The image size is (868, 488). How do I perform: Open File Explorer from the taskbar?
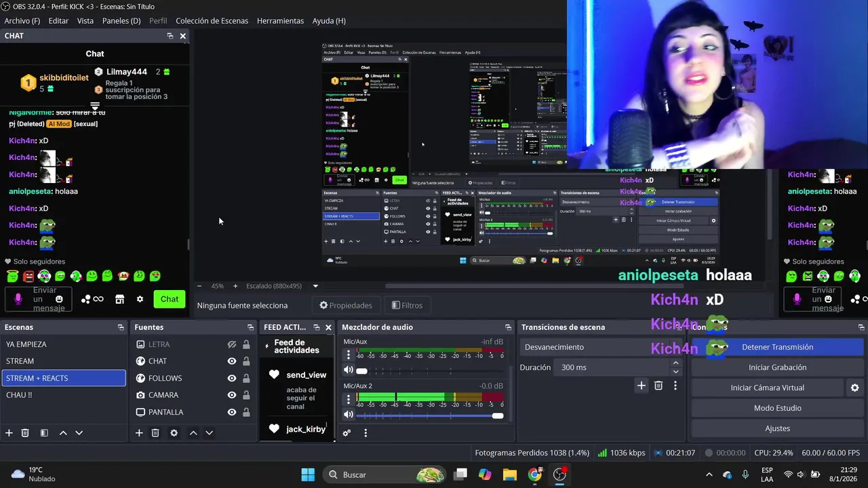click(510, 474)
